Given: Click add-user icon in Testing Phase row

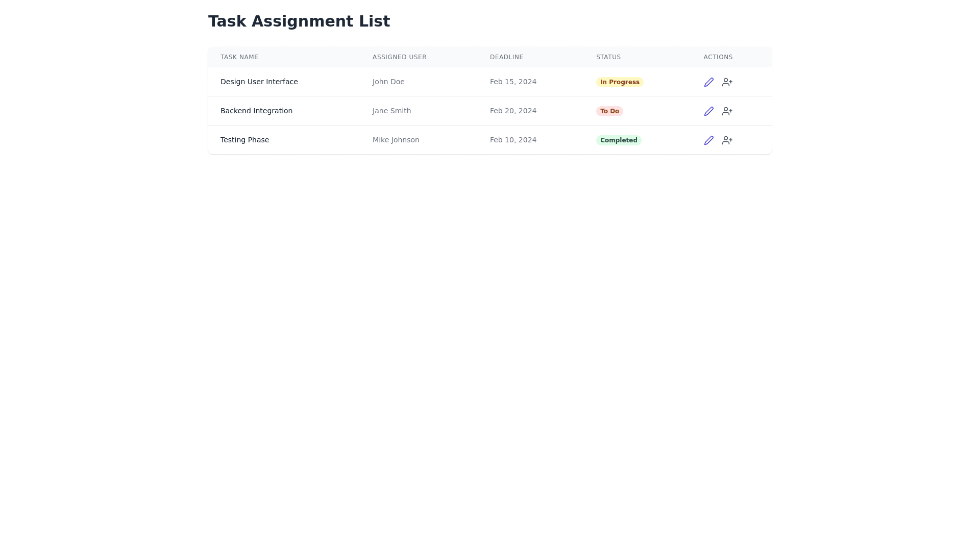Looking at the screenshot, I should [x=727, y=140].
